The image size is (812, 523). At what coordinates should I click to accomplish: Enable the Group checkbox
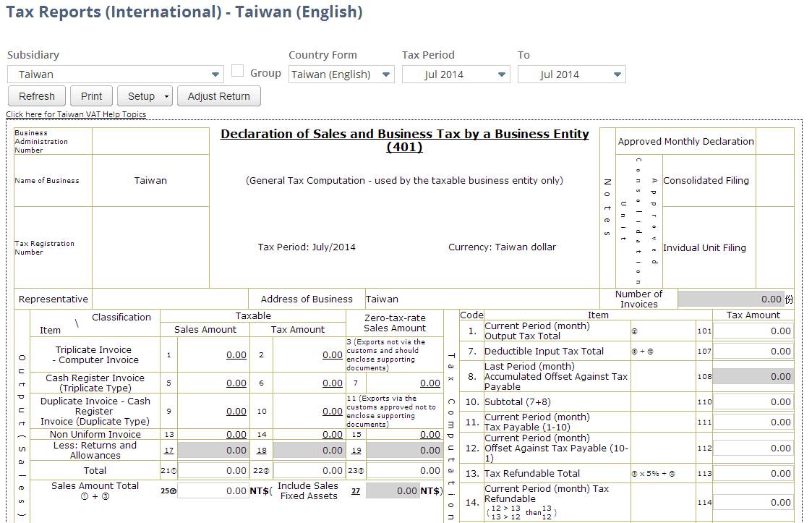click(237, 70)
